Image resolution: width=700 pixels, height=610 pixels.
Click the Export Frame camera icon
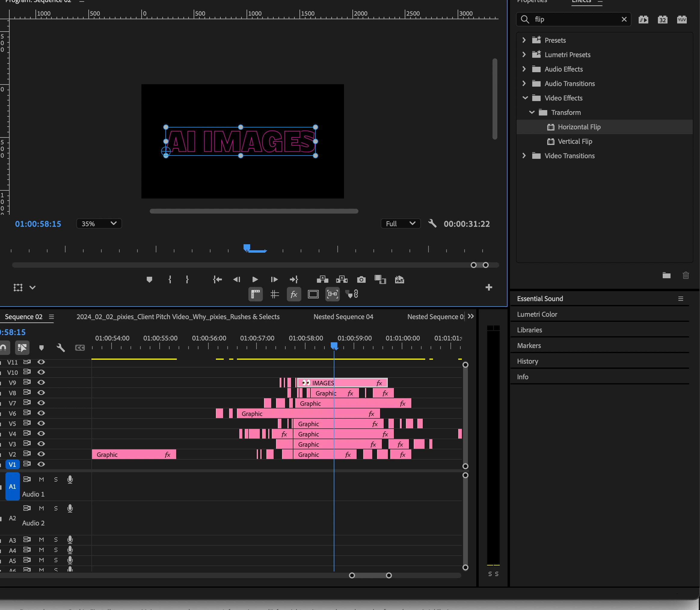pos(361,280)
